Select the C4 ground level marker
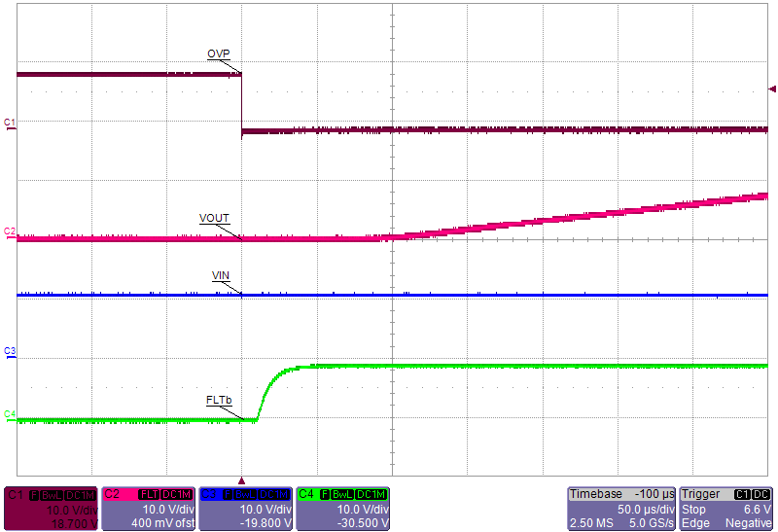The image size is (778, 532). [9, 415]
